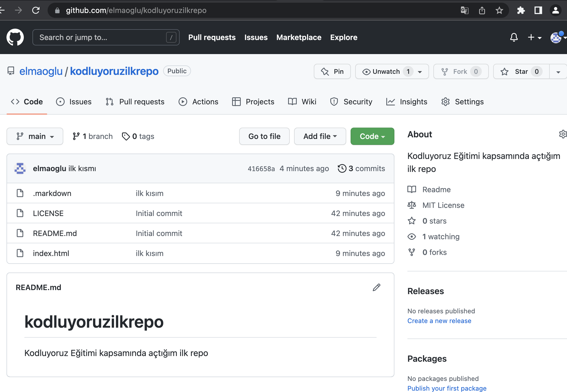
Task: Open About settings gear icon
Action: click(563, 134)
